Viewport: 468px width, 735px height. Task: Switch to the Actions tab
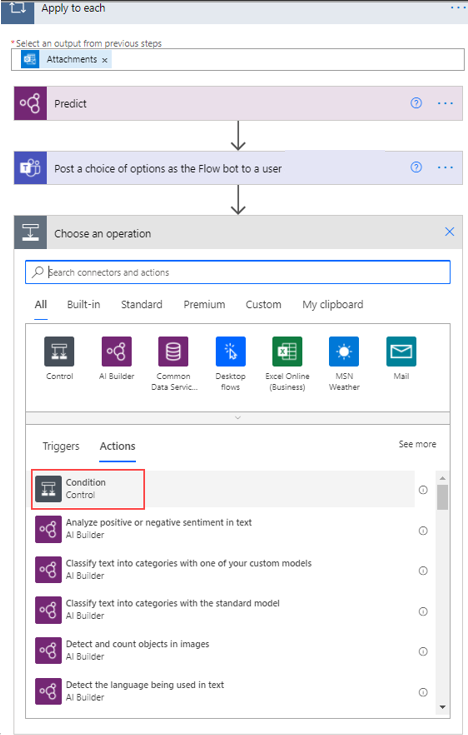coord(118,446)
